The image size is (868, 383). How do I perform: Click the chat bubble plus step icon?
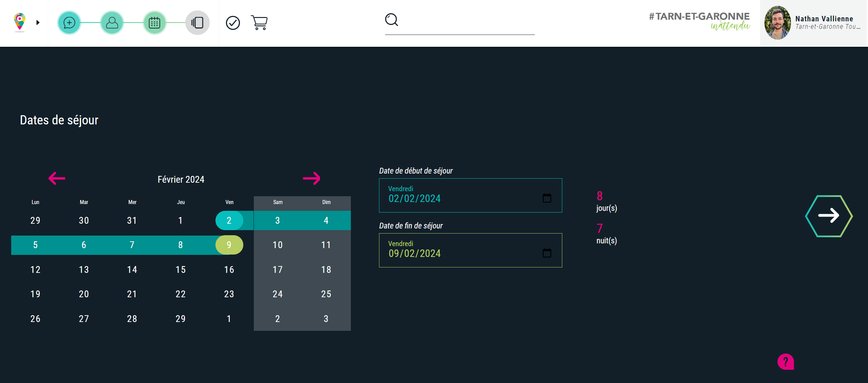69,23
